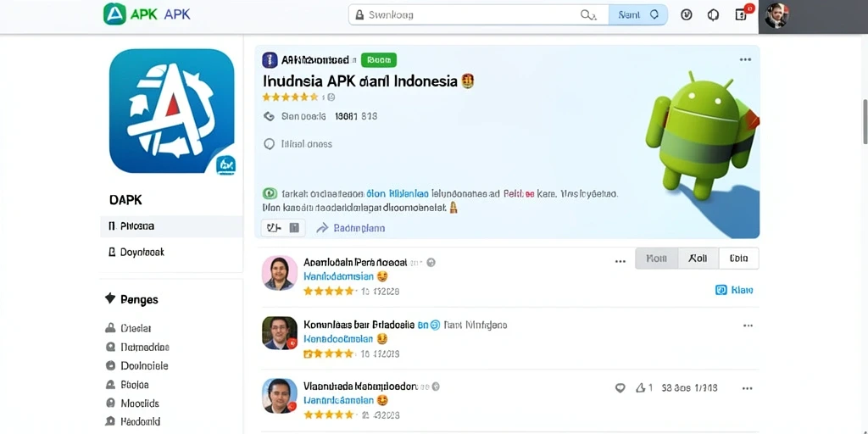Viewport: 868px width, 434px height.
Task: Click the Klaio link on first review
Action: [734, 290]
